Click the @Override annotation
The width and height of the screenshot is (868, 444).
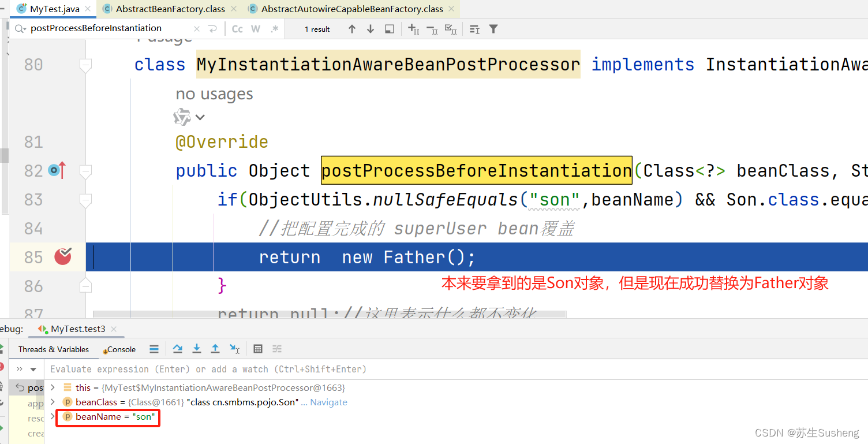pos(222,141)
